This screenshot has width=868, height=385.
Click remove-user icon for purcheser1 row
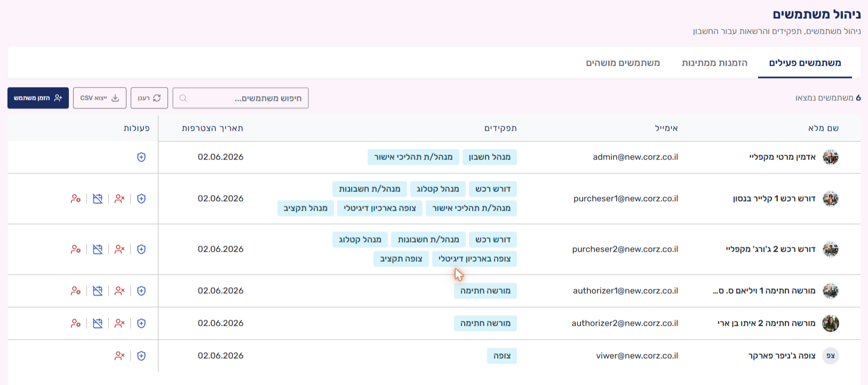click(x=120, y=199)
